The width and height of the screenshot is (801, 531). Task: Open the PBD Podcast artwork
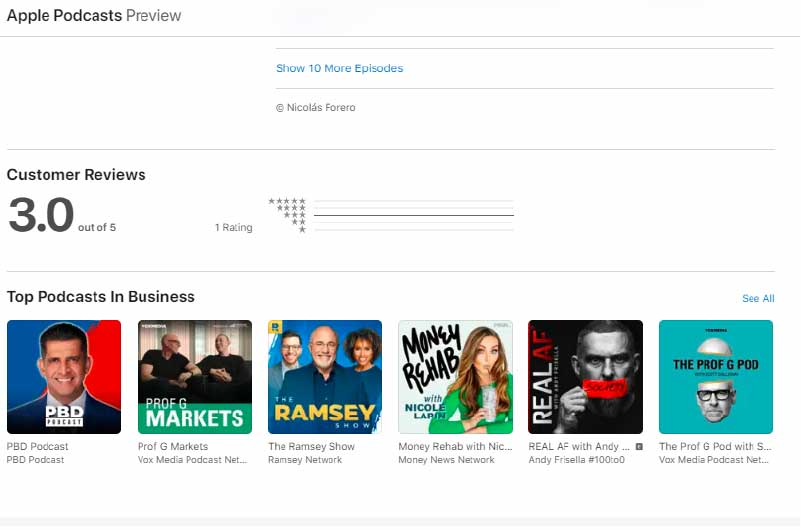tap(64, 377)
